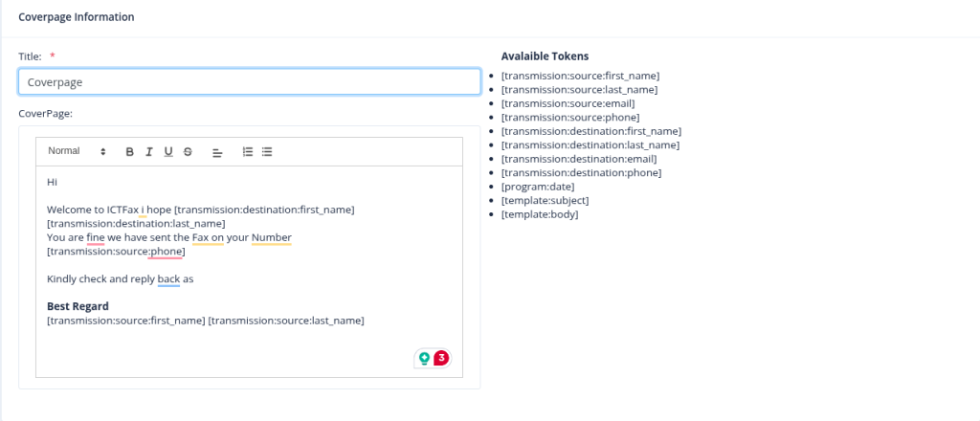Toggle bold formatting in the editor toolbar
The image size is (980, 421).
tap(130, 151)
